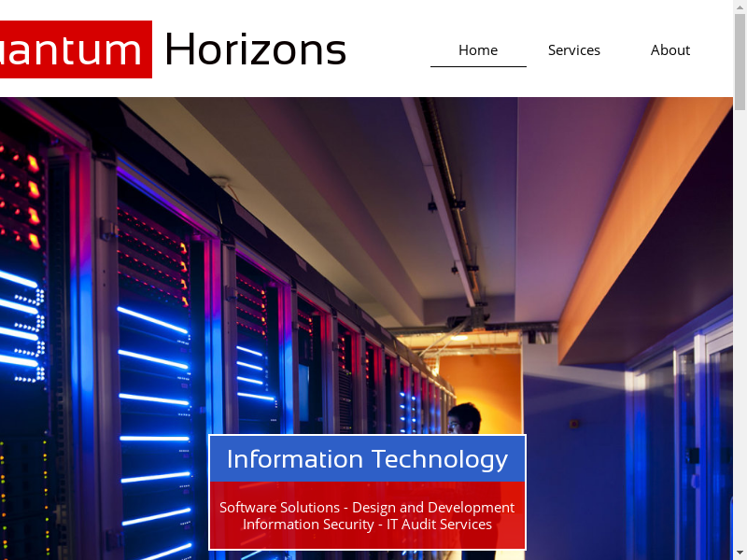Click the Software Solutions - Design and Development line
747x560 pixels.
tap(367, 508)
